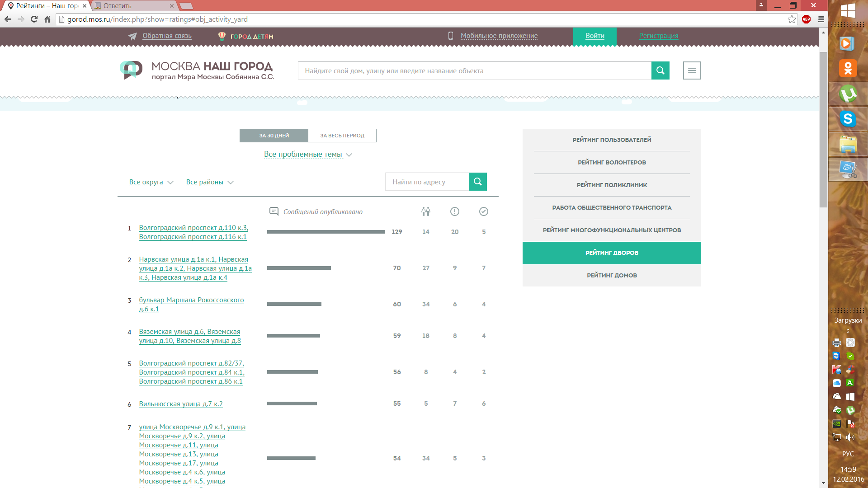Click the people column header icon
The width and height of the screenshot is (868, 488).
tap(425, 211)
